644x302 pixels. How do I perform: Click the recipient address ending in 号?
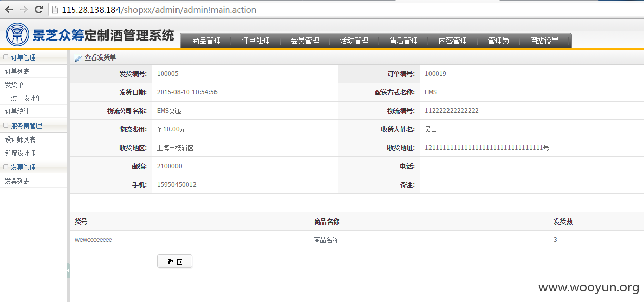point(487,148)
